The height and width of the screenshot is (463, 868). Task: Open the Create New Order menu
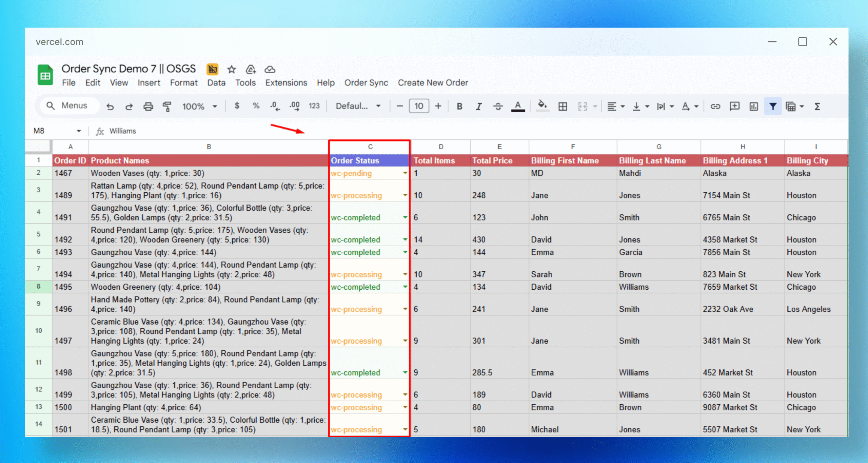(x=433, y=83)
